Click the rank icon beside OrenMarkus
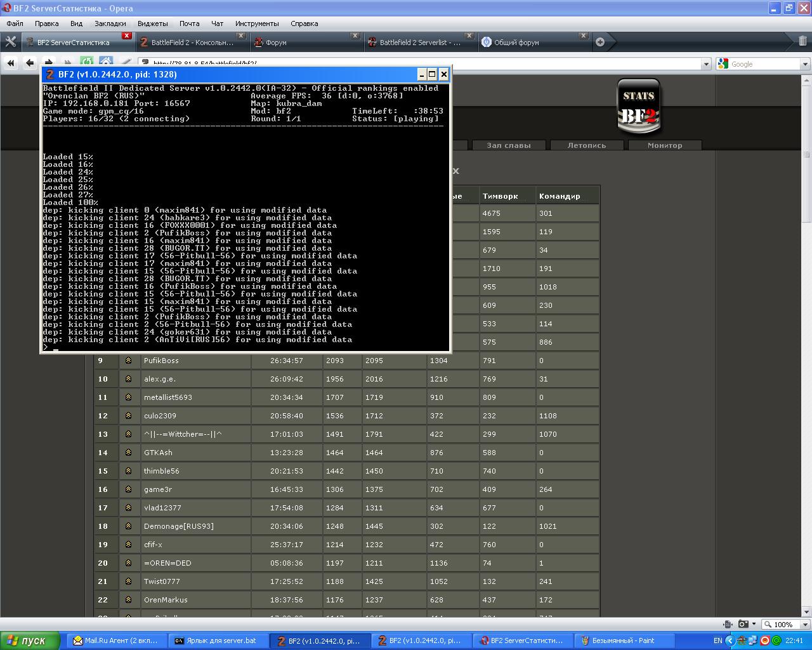Image resolution: width=812 pixels, height=650 pixels. pyautogui.click(x=128, y=599)
